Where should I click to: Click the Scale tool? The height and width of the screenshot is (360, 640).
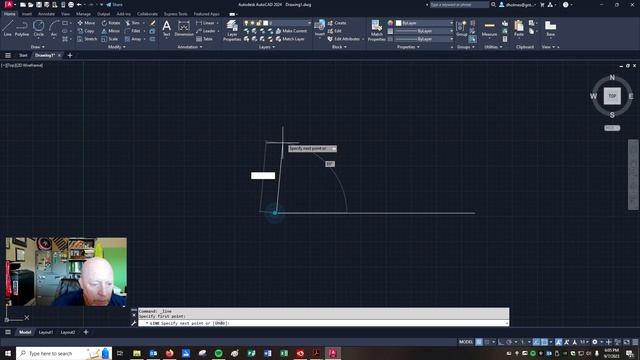pyautogui.click(x=110, y=39)
